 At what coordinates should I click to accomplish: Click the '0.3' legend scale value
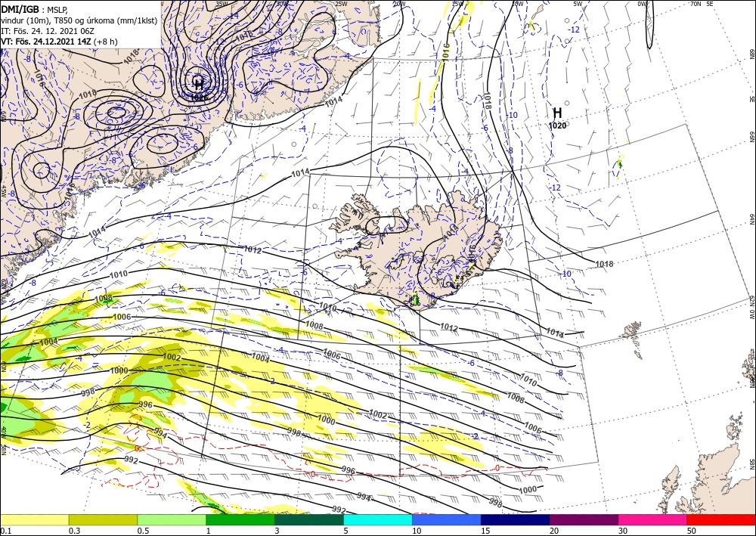(74, 531)
